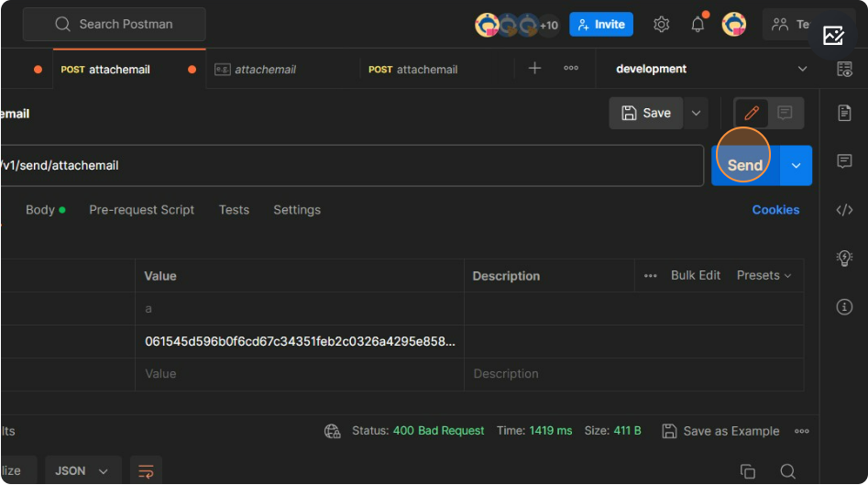Expand the development environment dropdown

coord(802,69)
